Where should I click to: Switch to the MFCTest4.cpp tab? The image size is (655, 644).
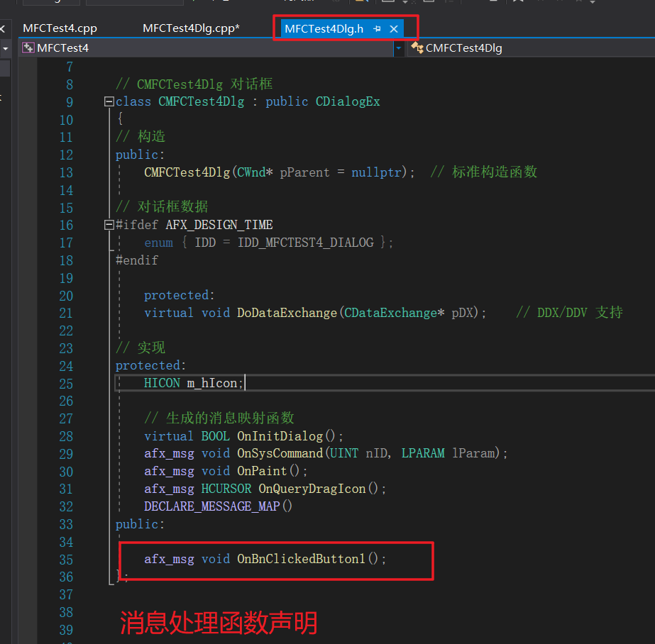click(60, 28)
